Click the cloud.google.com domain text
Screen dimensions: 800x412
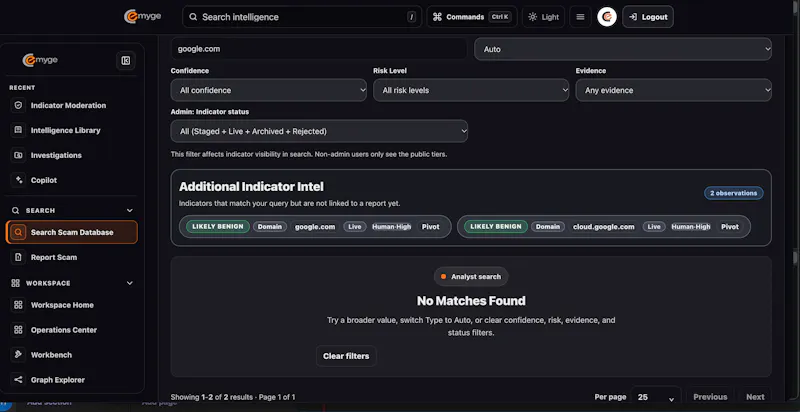coord(604,227)
